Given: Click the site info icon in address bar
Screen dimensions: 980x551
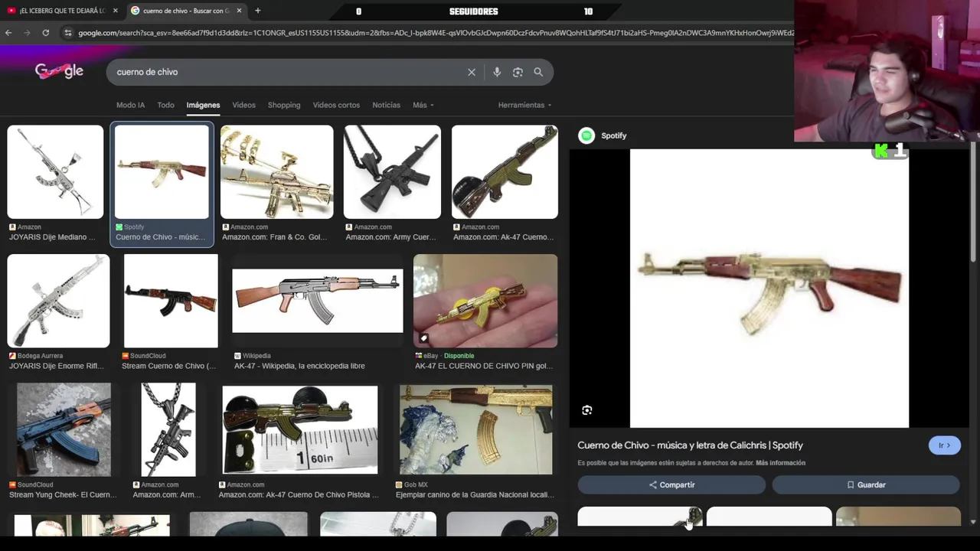Looking at the screenshot, I should point(67,33).
